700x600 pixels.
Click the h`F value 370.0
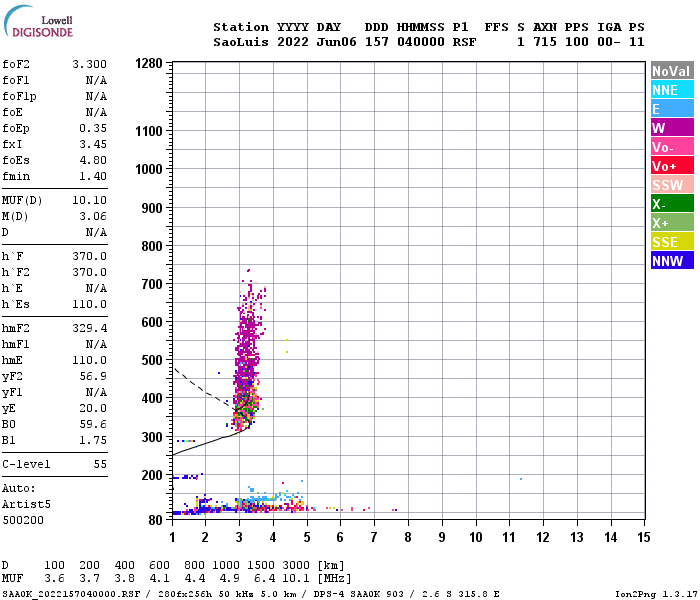pyautogui.click(x=89, y=256)
